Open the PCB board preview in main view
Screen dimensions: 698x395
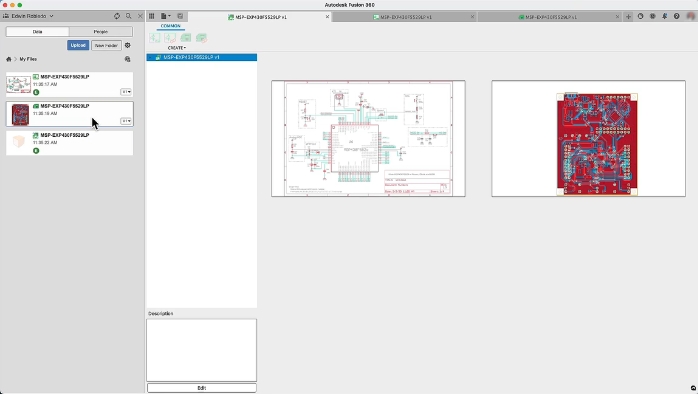tap(588, 138)
